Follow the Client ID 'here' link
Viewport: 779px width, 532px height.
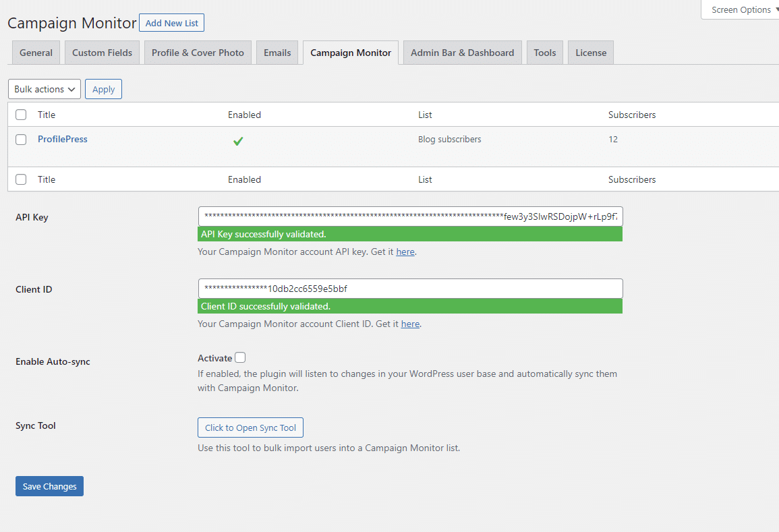point(410,324)
